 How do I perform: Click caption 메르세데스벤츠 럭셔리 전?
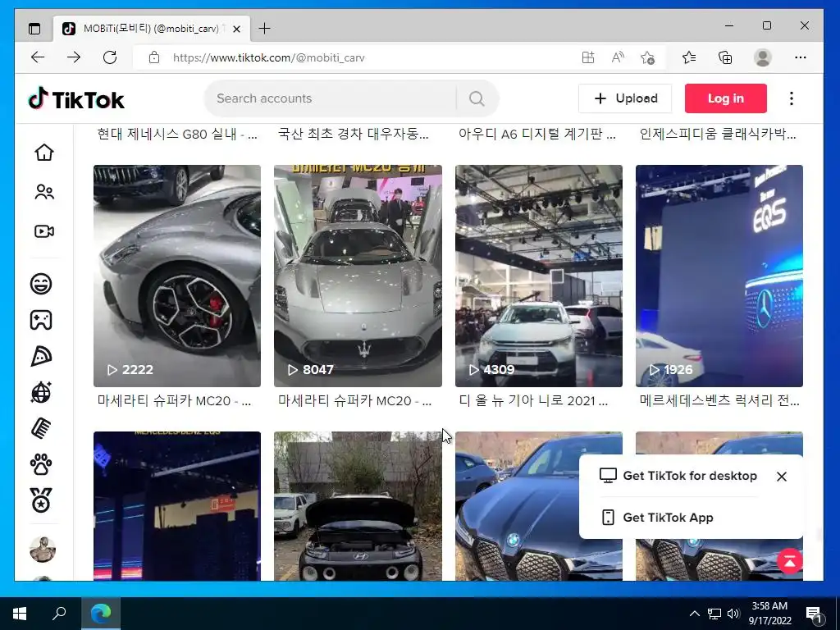click(x=719, y=400)
